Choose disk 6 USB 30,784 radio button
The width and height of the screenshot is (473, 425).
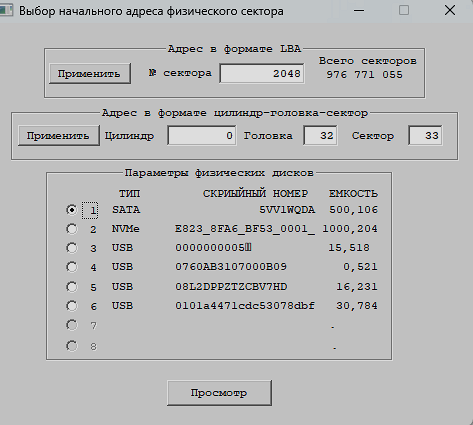click(x=71, y=306)
